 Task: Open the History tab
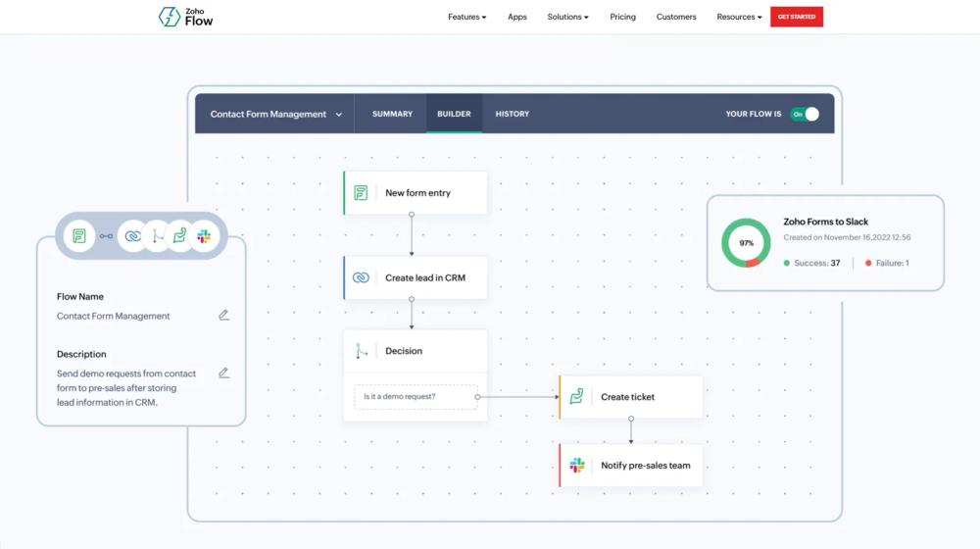coord(513,114)
